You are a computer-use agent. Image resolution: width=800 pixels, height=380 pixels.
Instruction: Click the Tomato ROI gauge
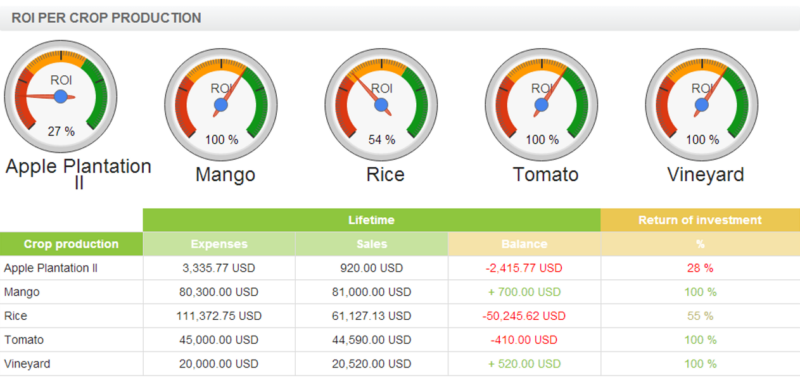pyautogui.click(x=541, y=105)
